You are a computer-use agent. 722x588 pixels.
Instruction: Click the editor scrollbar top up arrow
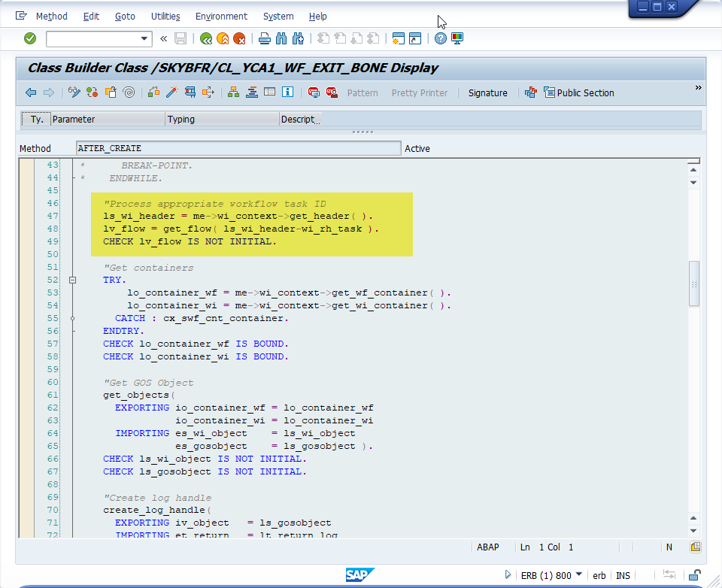(x=693, y=170)
